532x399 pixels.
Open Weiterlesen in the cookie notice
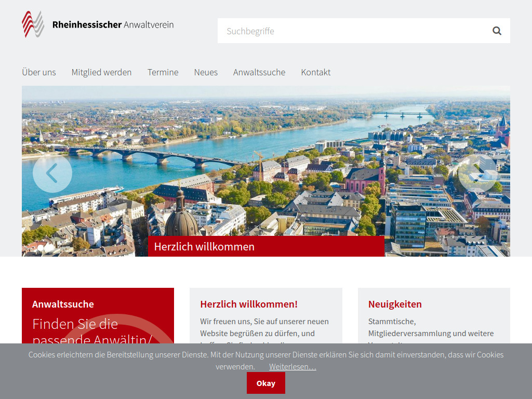coord(292,366)
